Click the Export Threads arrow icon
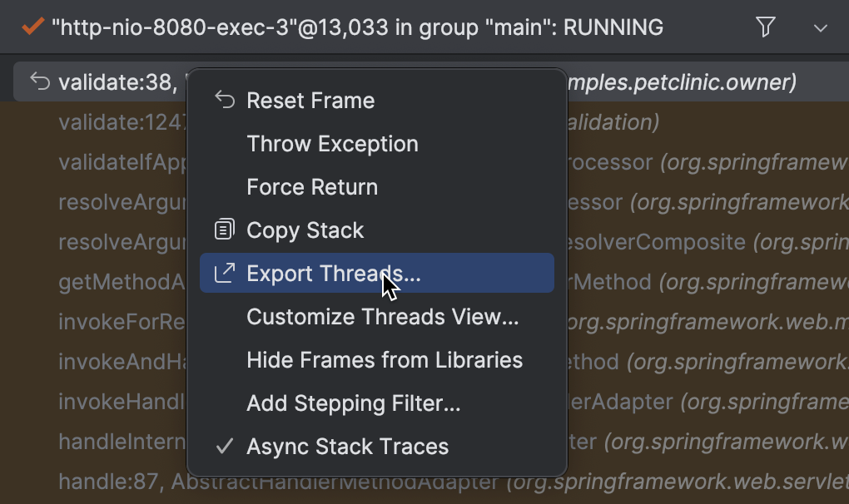This screenshot has height=504, width=849. tap(223, 272)
